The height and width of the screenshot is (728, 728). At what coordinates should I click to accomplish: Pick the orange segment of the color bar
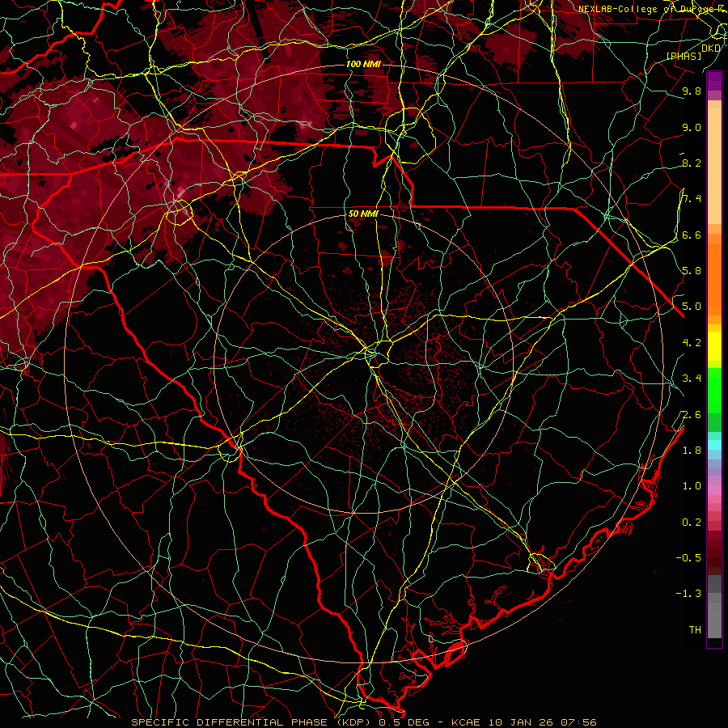tap(714, 279)
